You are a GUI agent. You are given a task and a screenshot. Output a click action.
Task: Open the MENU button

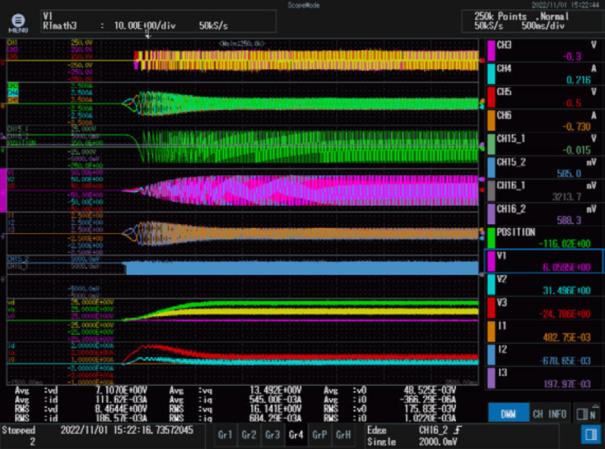[18, 23]
